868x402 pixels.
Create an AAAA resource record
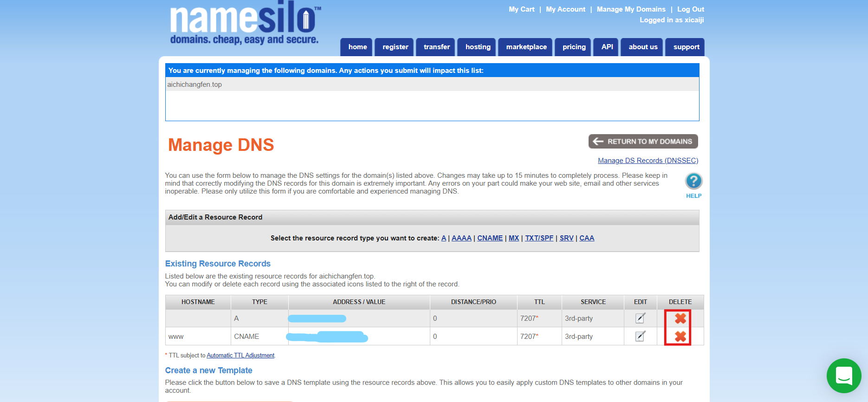pos(461,238)
